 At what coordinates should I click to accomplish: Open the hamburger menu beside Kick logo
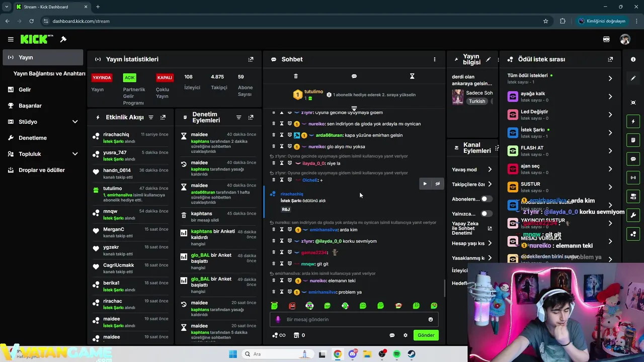click(x=11, y=39)
